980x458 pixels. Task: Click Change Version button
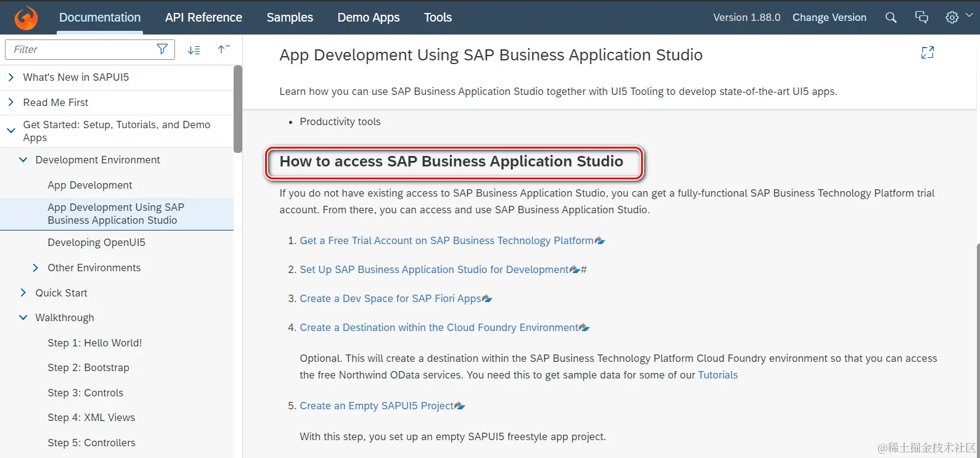coord(829,17)
